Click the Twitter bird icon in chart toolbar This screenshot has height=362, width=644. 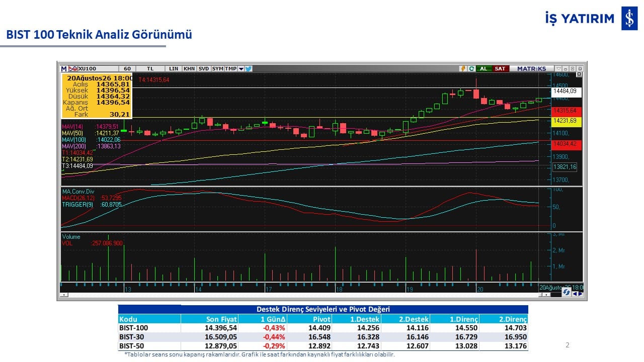tap(249, 68)
